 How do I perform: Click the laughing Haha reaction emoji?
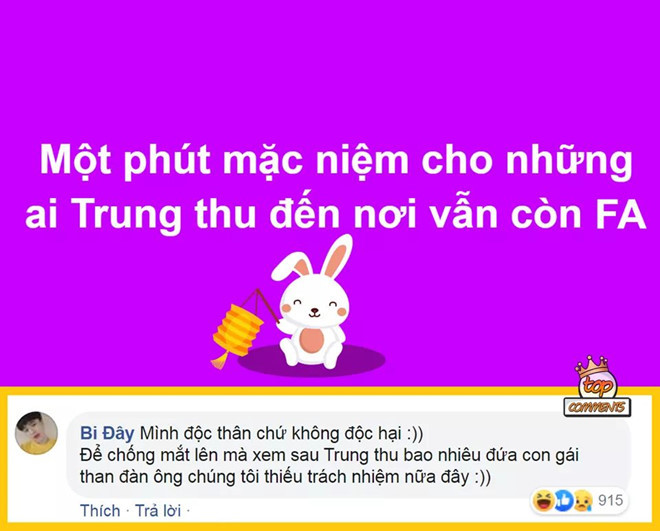543,500
